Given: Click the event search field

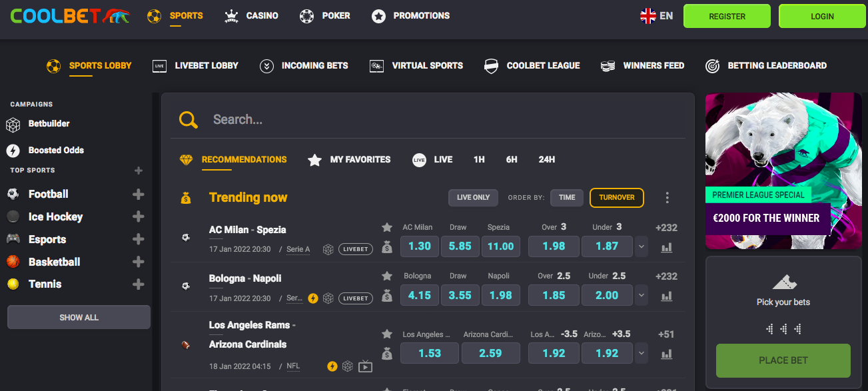Looking at the screenshot, I should [428, 119].
